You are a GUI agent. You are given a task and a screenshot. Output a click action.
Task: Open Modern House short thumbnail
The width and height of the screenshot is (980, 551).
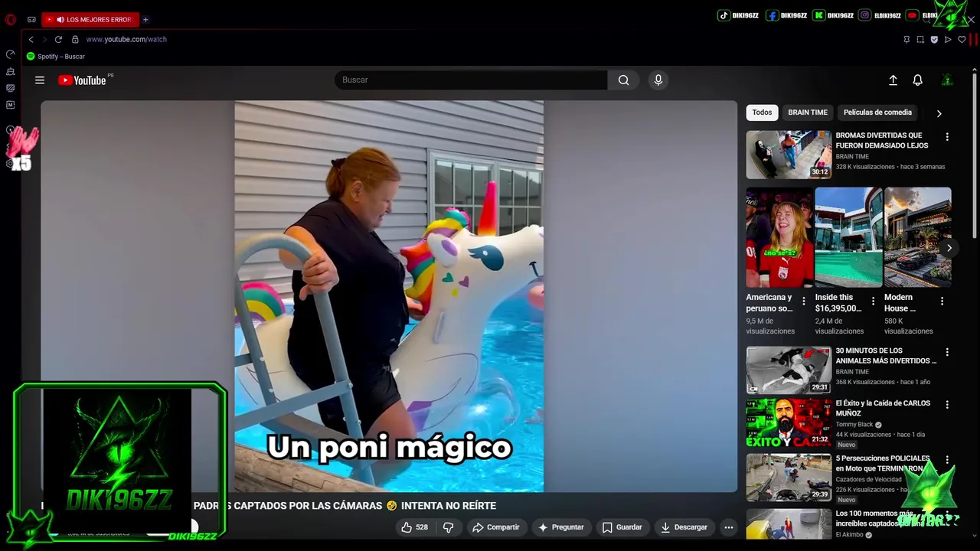[918, 237]
